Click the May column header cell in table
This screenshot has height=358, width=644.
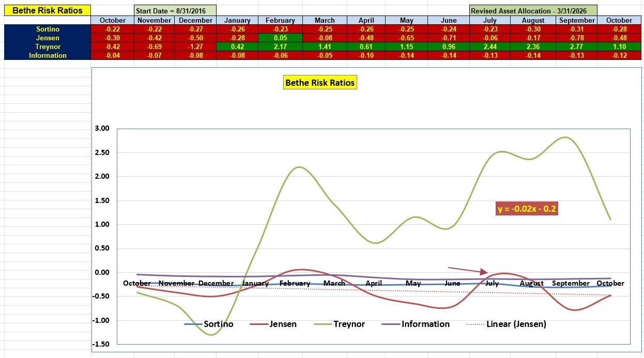[x=407, y=20]
